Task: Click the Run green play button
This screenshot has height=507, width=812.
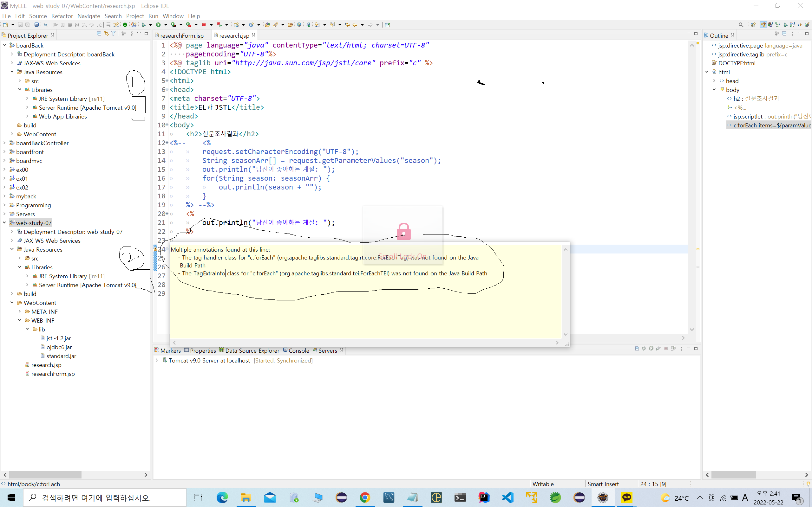Action: tap(158, 25)
